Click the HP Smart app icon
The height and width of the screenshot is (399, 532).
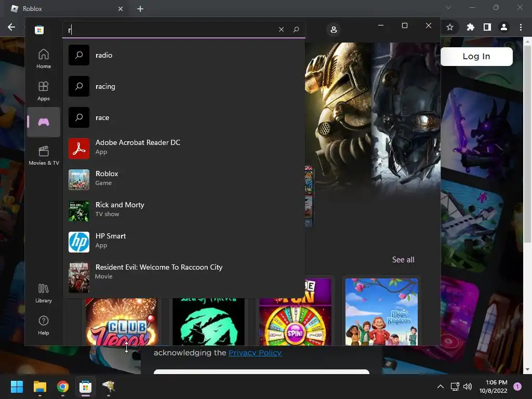point(79,242)
